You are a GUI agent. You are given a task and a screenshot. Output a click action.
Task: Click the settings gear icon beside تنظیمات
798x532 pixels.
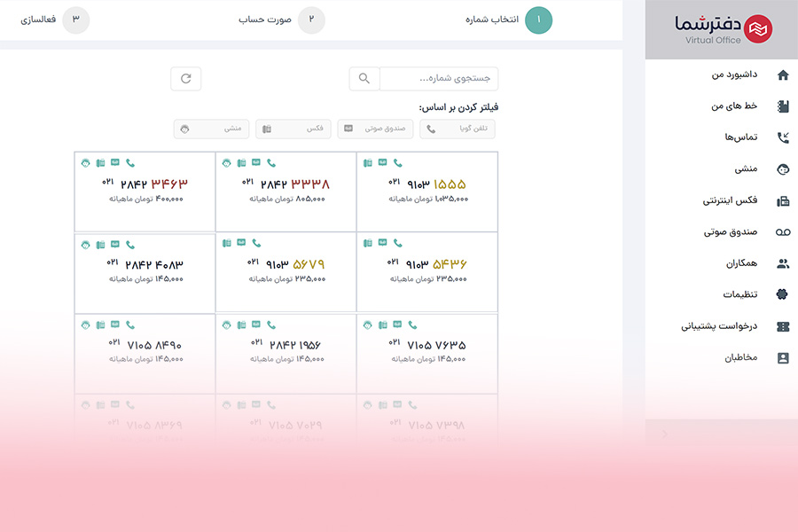click(782, 294)
